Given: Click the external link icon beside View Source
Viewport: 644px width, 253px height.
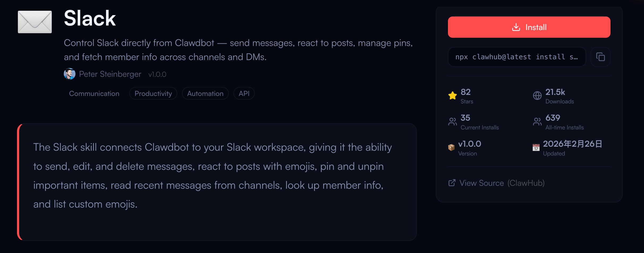Looking at the screenshot, I should (452, 183).
